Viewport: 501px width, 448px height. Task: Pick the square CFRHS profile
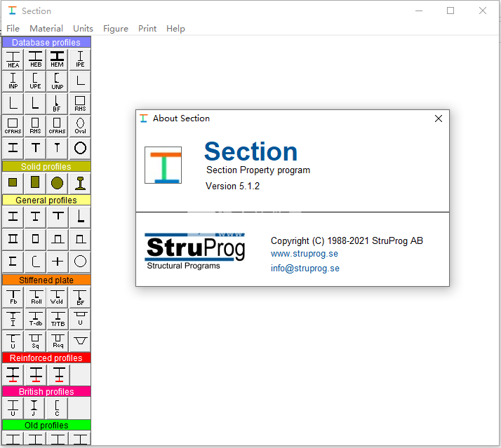(13, 126)
